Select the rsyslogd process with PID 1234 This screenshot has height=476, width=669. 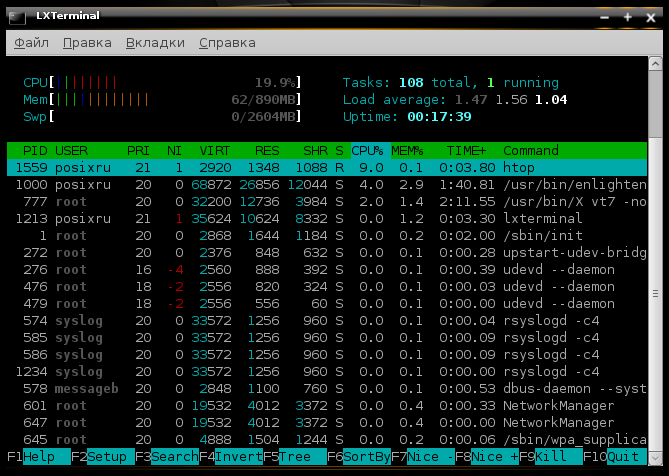point(327,372)
